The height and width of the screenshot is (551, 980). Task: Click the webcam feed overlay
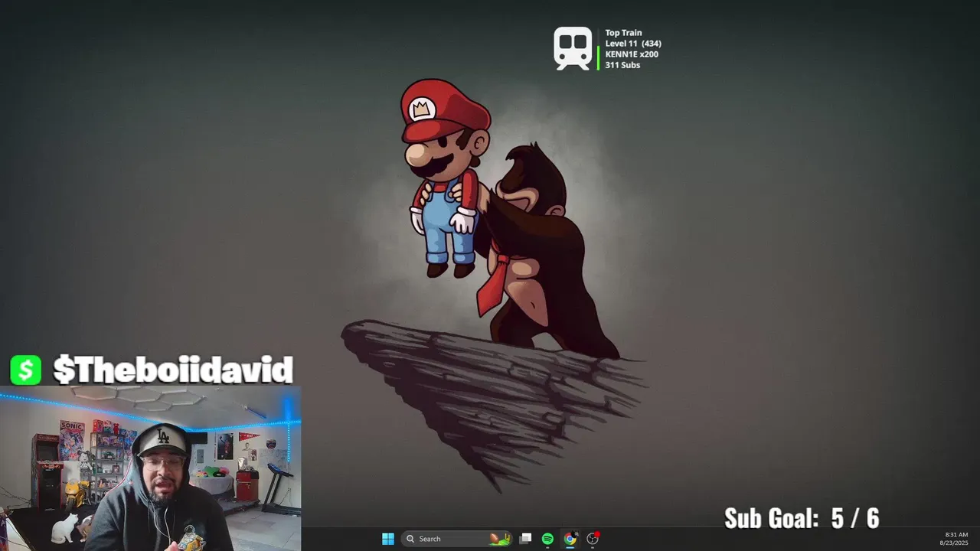pyautogui.click(x=150, y=468)
